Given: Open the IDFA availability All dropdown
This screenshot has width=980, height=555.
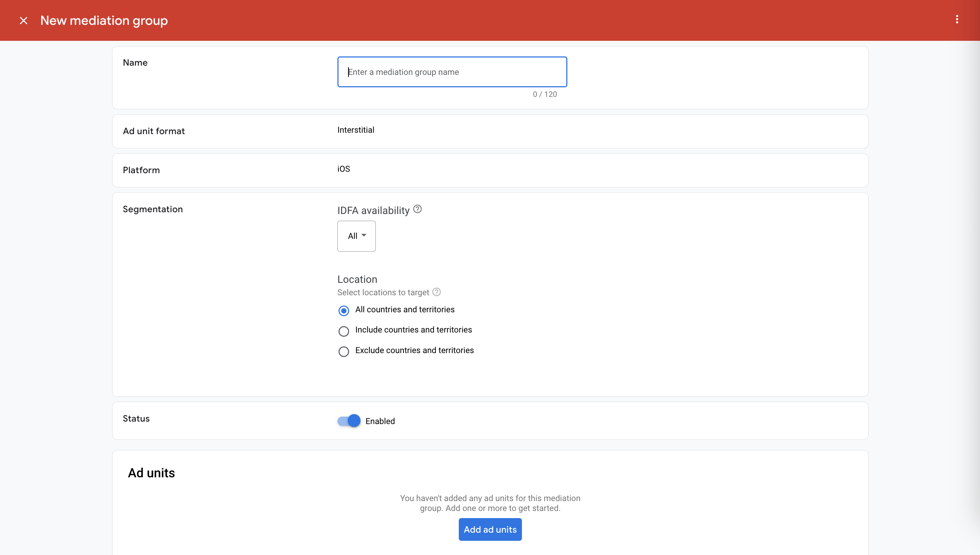Looking at the screenshot, I should (356, 236).
